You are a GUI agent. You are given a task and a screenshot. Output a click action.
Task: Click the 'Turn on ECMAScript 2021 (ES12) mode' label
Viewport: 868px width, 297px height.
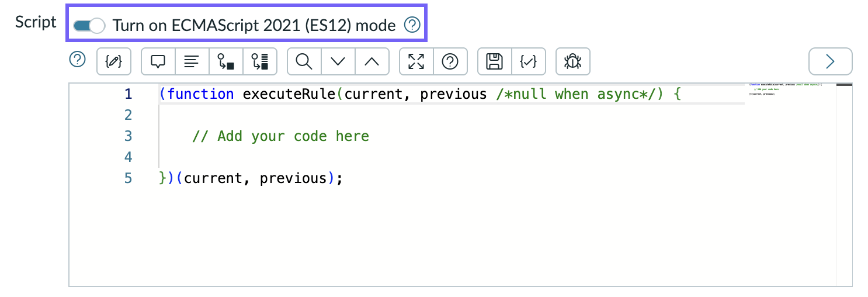click(x=254, y=25)
